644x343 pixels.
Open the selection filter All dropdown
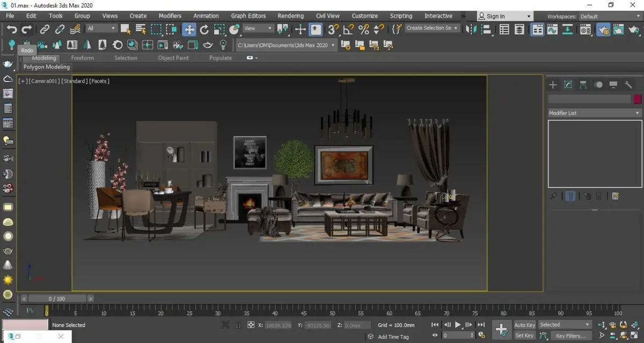101,28
